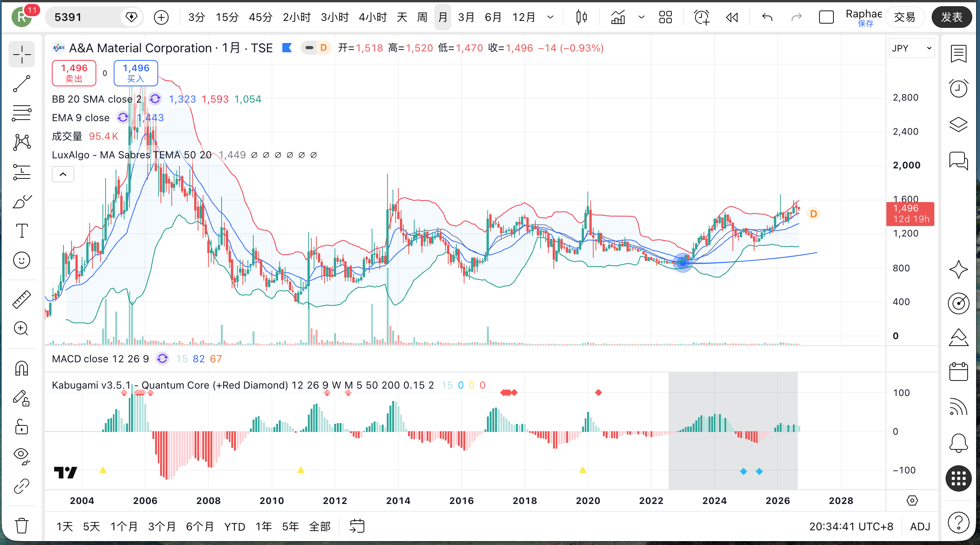Toggle lock all drawings
This screenshot has height=545, width=980.
point(22,427)
